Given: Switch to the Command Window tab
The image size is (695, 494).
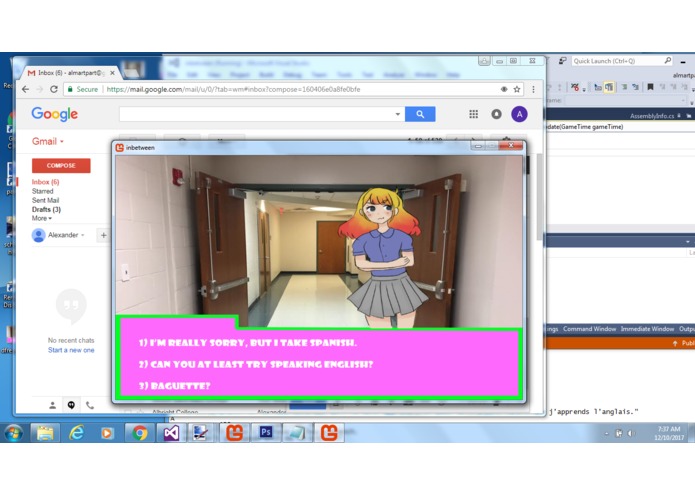Looking at the screenshot, I should click(x=589, y=329).
